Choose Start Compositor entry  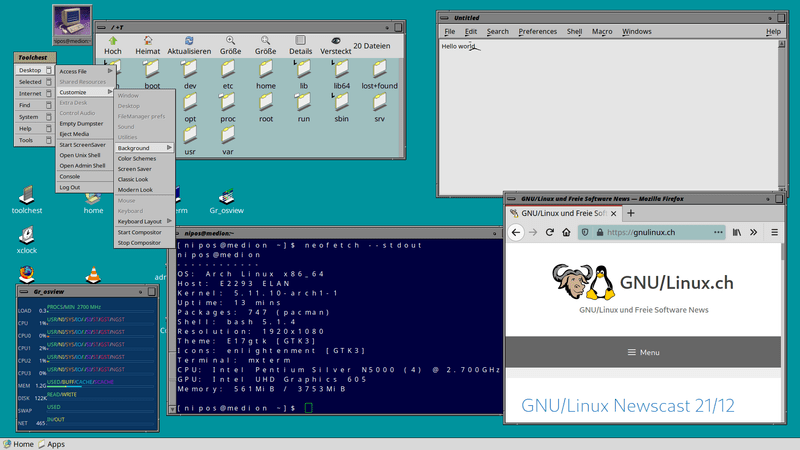point(144,232)
